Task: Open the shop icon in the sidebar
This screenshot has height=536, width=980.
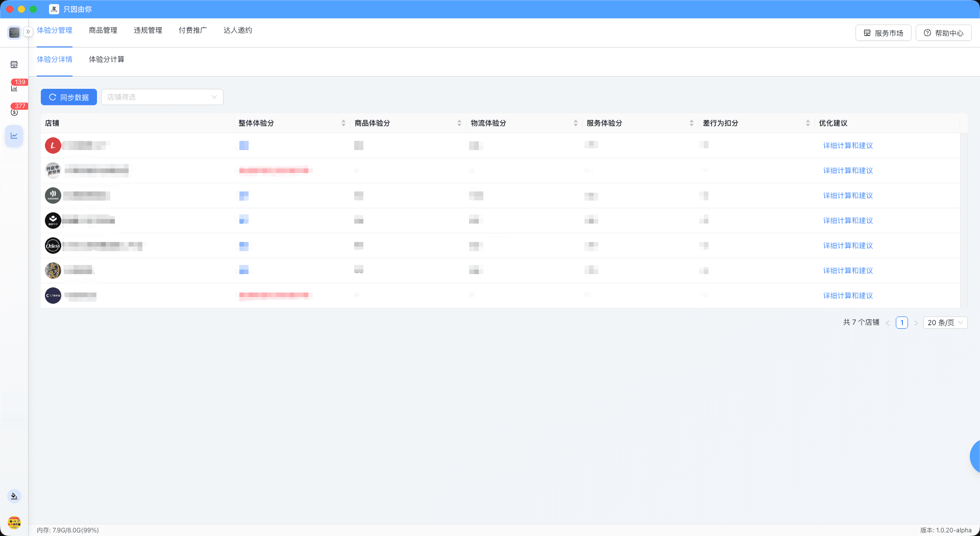Action: click(14, 65)
